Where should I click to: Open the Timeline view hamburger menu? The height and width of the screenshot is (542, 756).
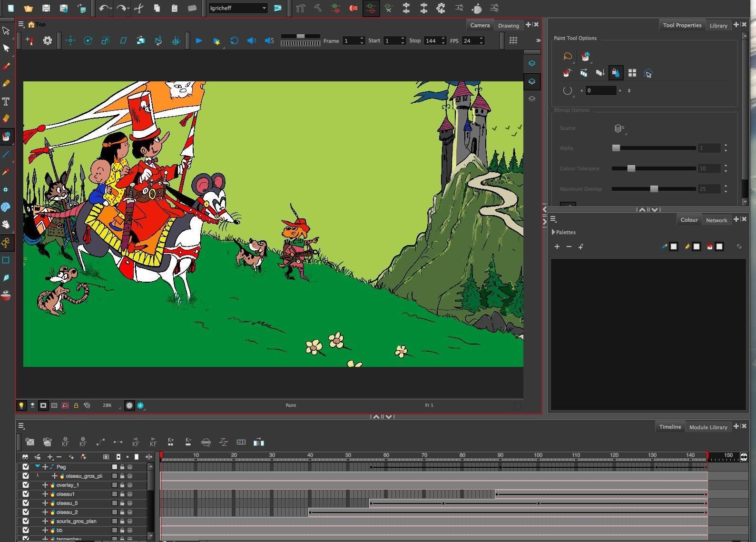point(21,426)
